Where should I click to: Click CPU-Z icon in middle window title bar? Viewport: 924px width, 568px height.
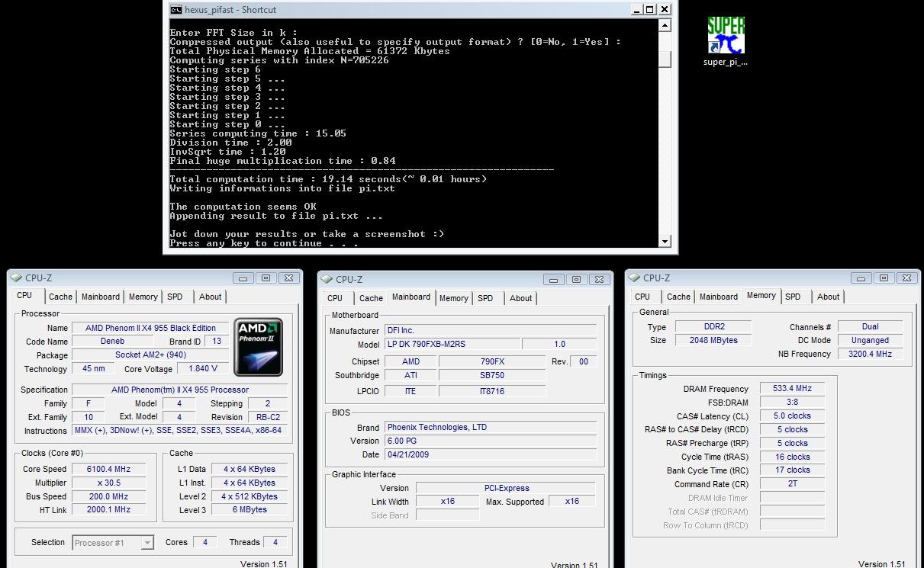(327, 279)
